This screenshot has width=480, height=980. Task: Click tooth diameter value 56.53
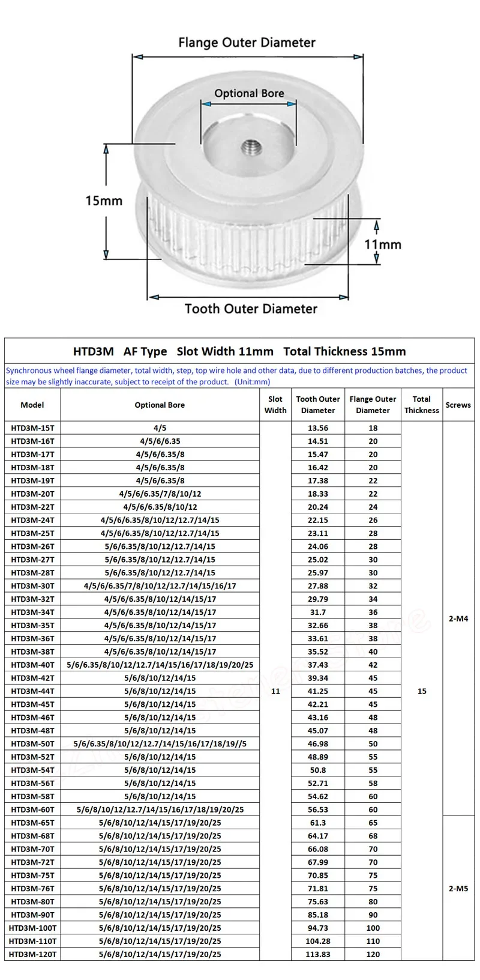pos(318,809)
